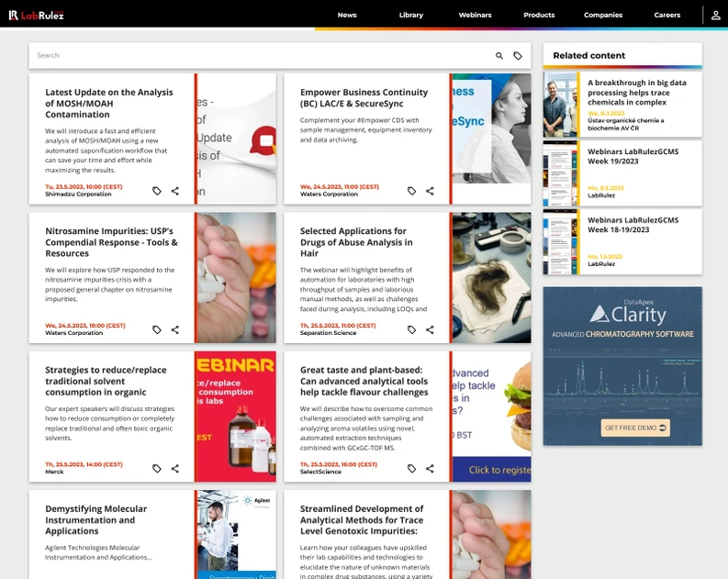Screen dimensions: 728x579
Task: Open Streamlined Development of Analytical Methods title
Action: click(362, 519)
